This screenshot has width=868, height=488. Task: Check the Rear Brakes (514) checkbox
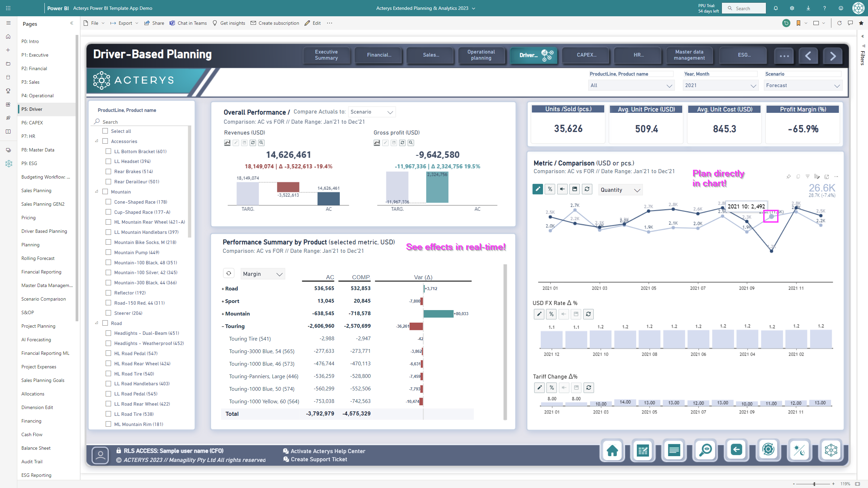click(108, 171)
